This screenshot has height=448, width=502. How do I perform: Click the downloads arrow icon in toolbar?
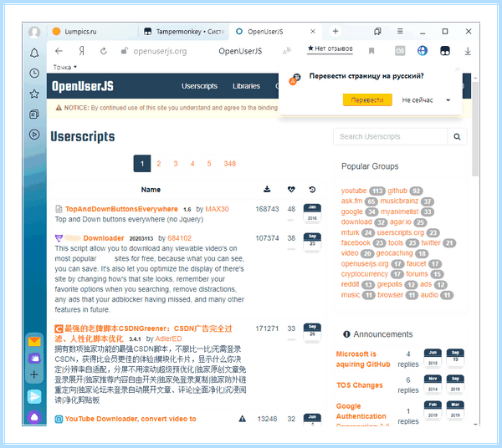[x=468, y=51]
